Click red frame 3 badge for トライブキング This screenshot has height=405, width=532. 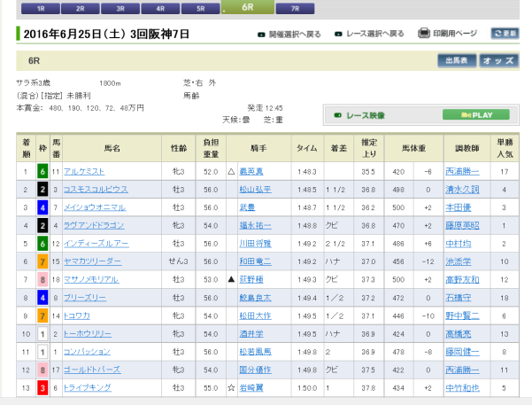tap(42, 387)
